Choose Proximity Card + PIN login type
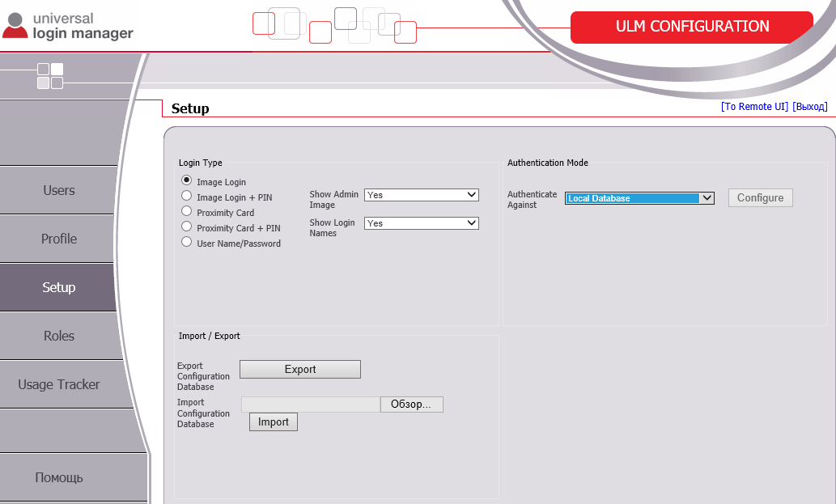The image size is (836, 504). point(186,227)
